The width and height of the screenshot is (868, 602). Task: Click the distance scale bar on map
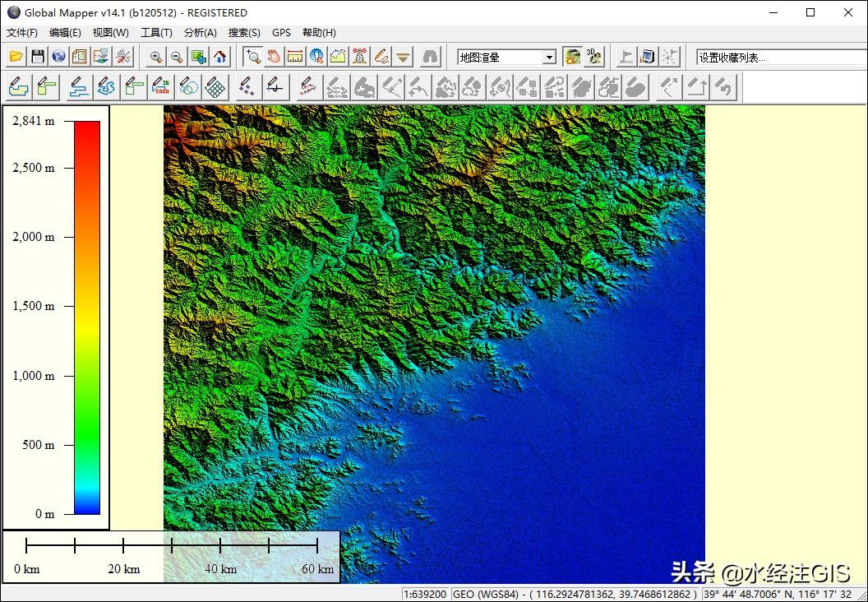click(x=172, y=545)
